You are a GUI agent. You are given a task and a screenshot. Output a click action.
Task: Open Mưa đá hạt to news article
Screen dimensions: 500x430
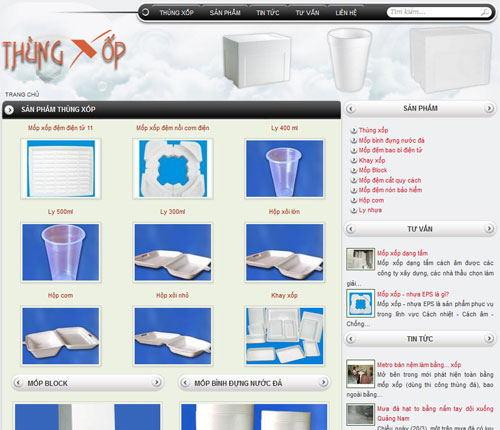[x=435, y=413]
